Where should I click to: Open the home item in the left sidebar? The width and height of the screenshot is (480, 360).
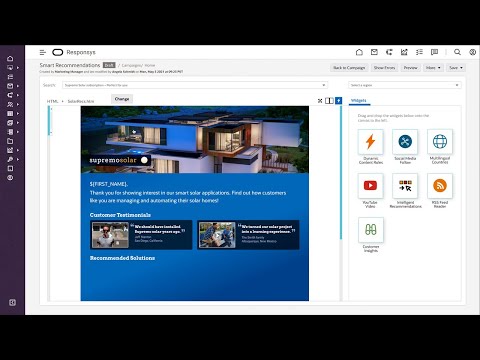pyautogui.click(x=10, y=58)
